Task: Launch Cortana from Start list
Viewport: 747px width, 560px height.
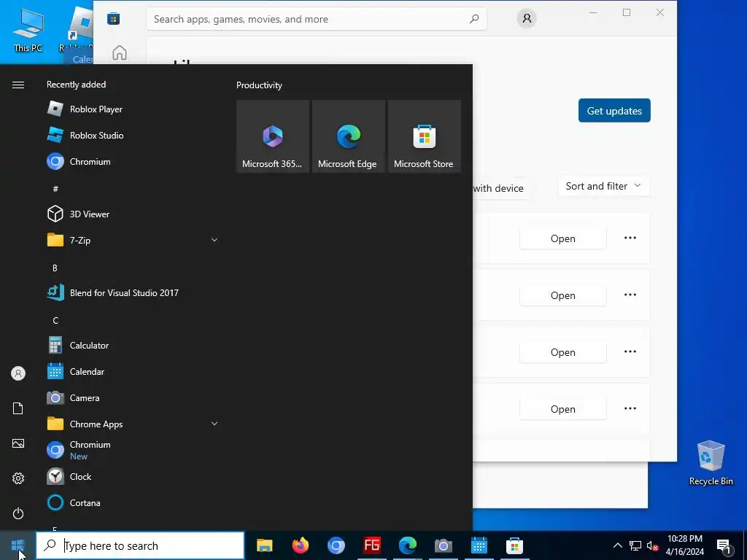Action: point(133,502)
